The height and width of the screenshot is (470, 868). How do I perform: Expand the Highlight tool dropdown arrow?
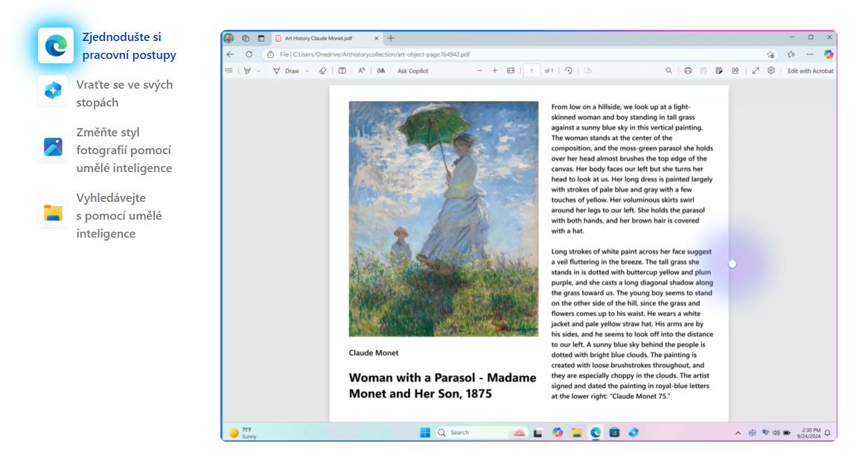click(258, 72)
